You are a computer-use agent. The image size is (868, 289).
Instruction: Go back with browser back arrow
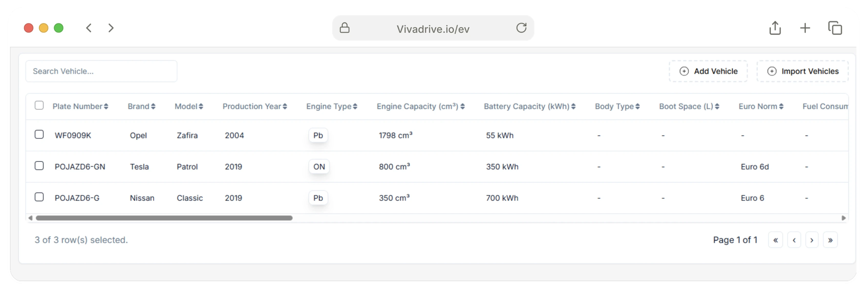[89, 28]
